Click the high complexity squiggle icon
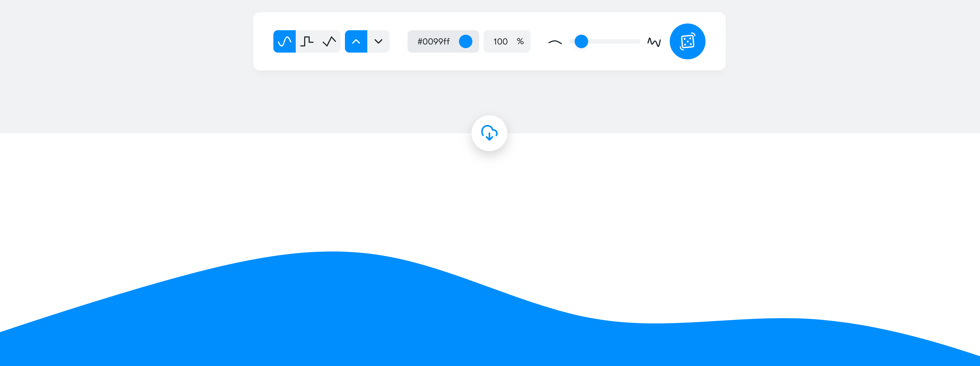980x366 pixels. point(654,42)
